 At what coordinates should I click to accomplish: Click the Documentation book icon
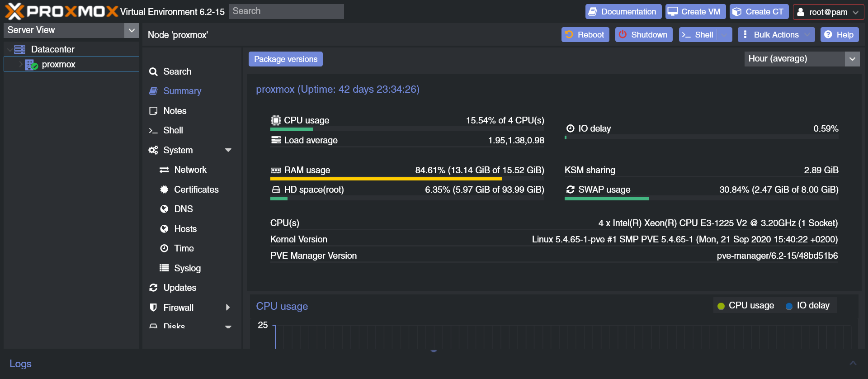(x=593, y=12)
